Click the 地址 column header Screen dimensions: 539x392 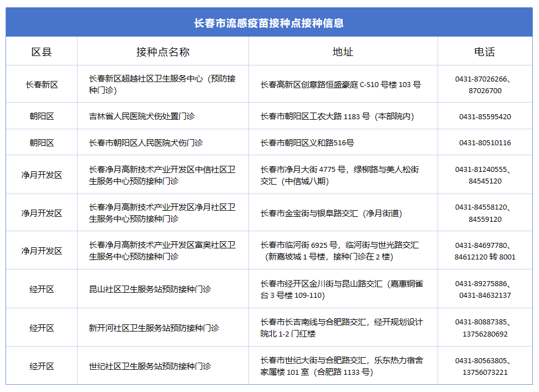click(343, 52)
